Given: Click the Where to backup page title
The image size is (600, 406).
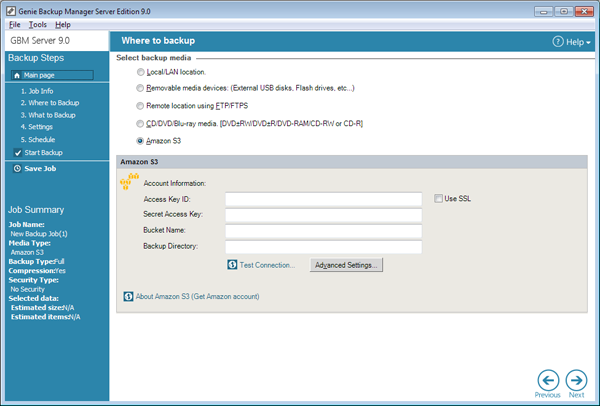Looking at the screenshot, I should pyautogui.click(x=158, y=41).
